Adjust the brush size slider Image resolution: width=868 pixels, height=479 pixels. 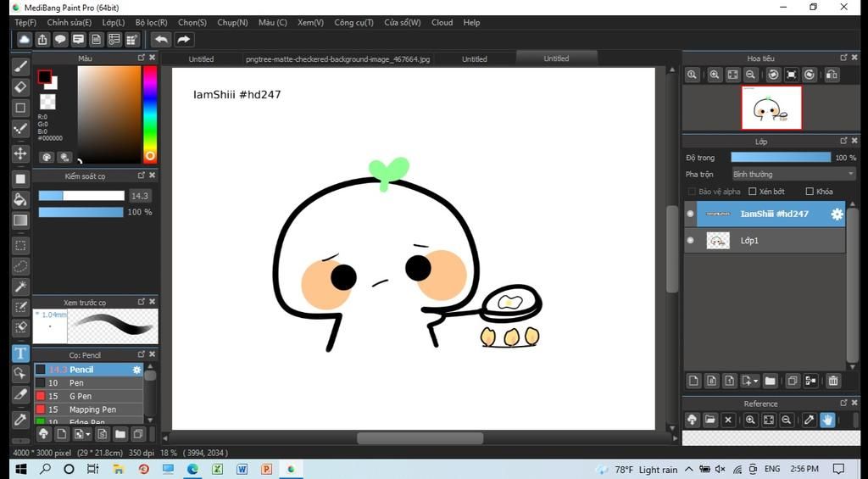pyautogui.click(x=81, y=196)
